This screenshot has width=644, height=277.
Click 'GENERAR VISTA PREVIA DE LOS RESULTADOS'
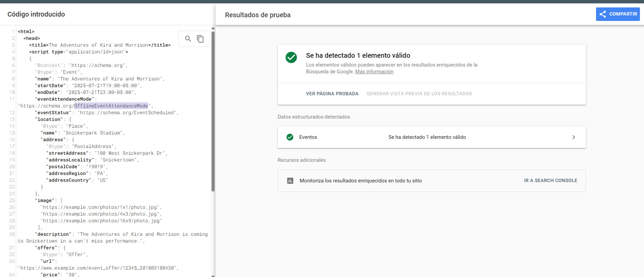tap(419, 94)
